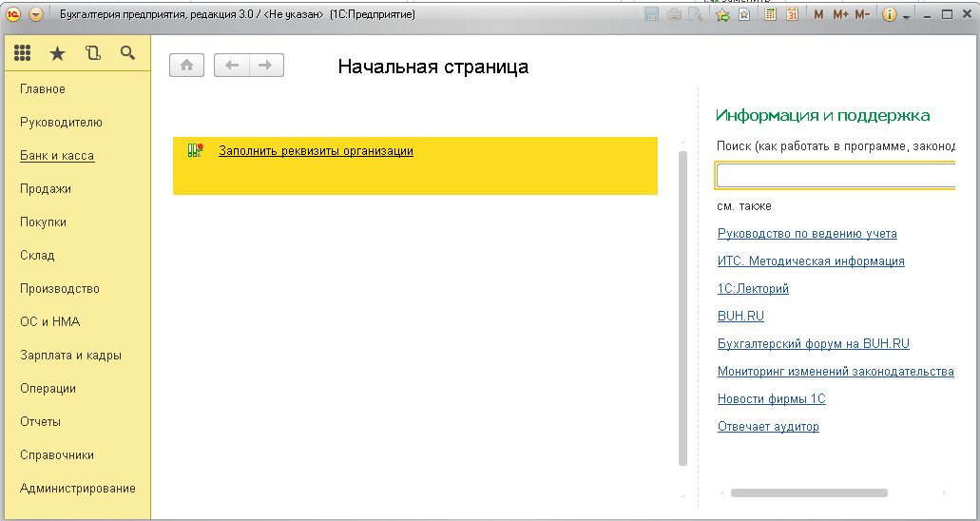980x521 pixels.
Task: Click the support search input field
Action: 836,175
